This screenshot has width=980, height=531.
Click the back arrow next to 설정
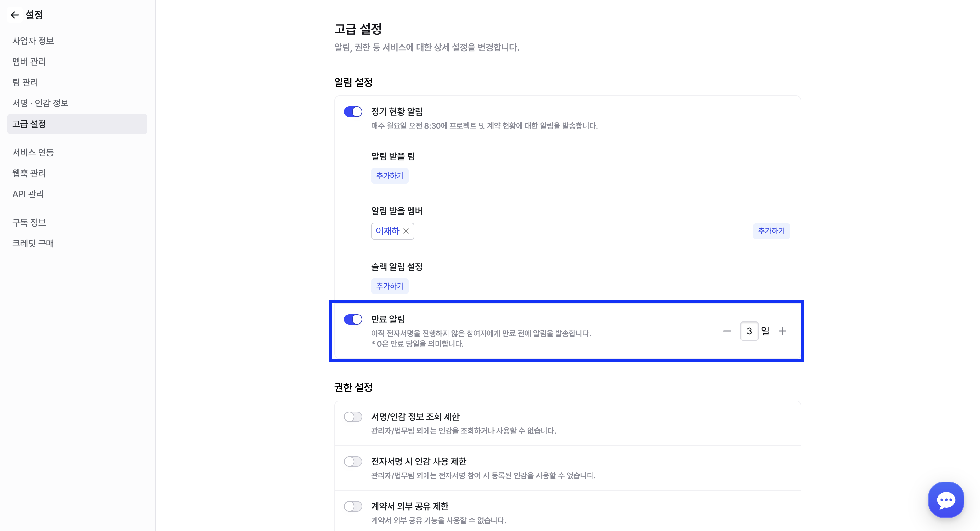coord(15,15)
